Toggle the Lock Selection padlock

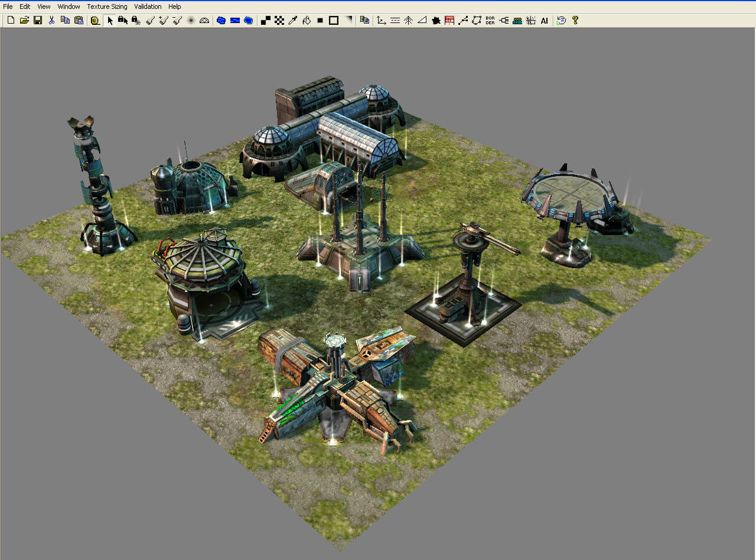122,19
